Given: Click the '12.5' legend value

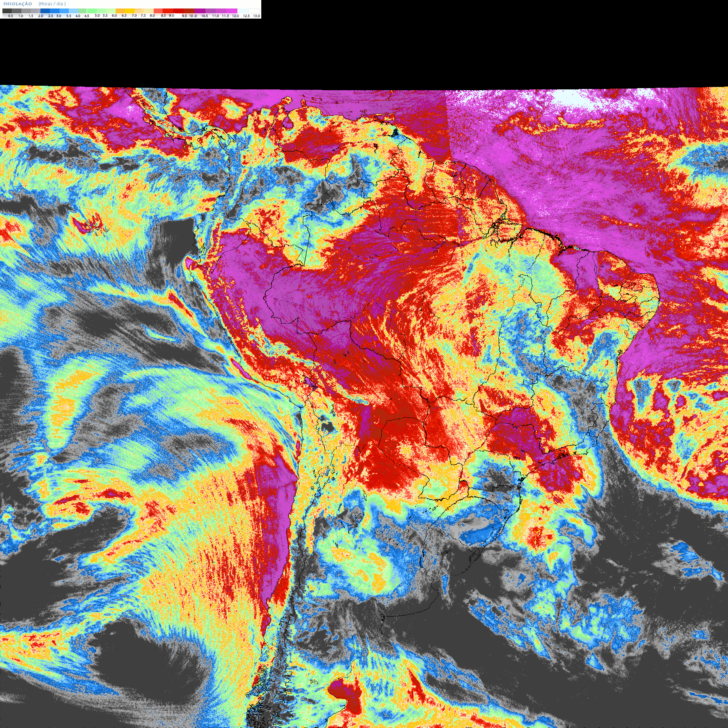Looking at the screenshot, I should tap(246, 16).
